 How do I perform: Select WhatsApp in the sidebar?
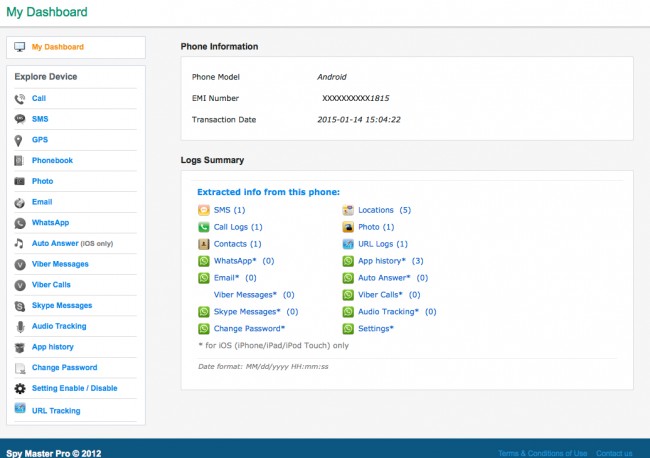[x=50, y=223]
